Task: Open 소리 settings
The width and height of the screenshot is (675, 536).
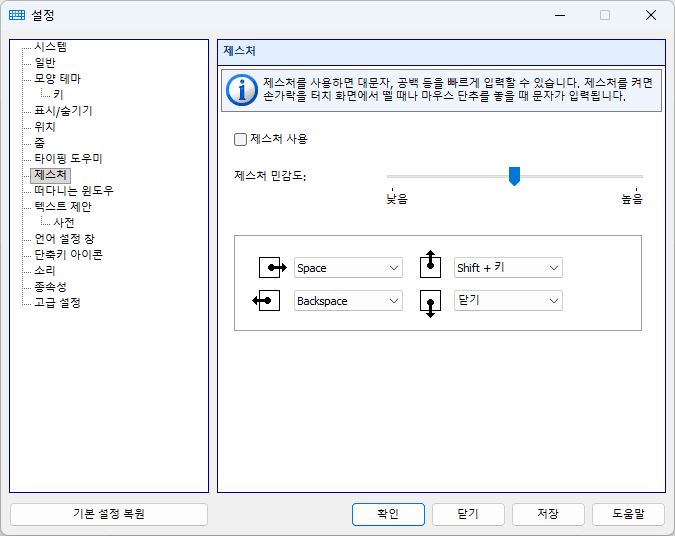Action: pyautogui.click(x=45, y=270)
